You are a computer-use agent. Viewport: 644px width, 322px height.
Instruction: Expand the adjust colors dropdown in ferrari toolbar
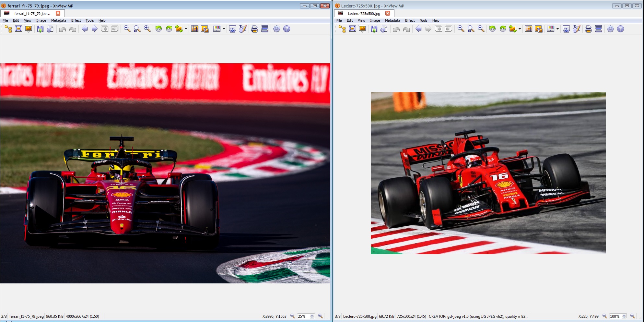click(x=224, y=29)
